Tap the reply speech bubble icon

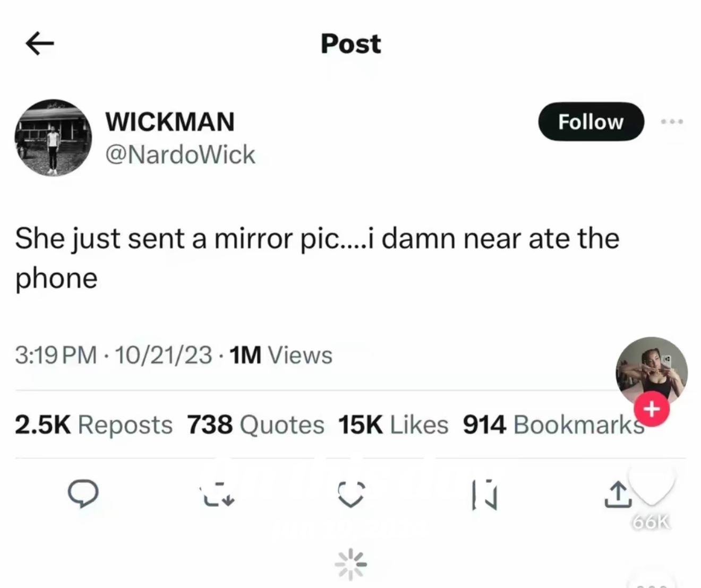[83, 494]
